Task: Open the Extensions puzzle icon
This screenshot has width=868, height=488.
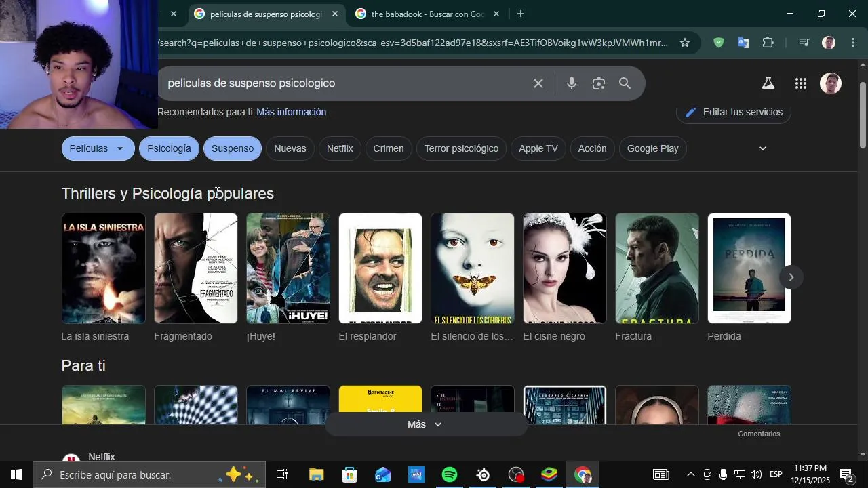Action: point(768,43)
